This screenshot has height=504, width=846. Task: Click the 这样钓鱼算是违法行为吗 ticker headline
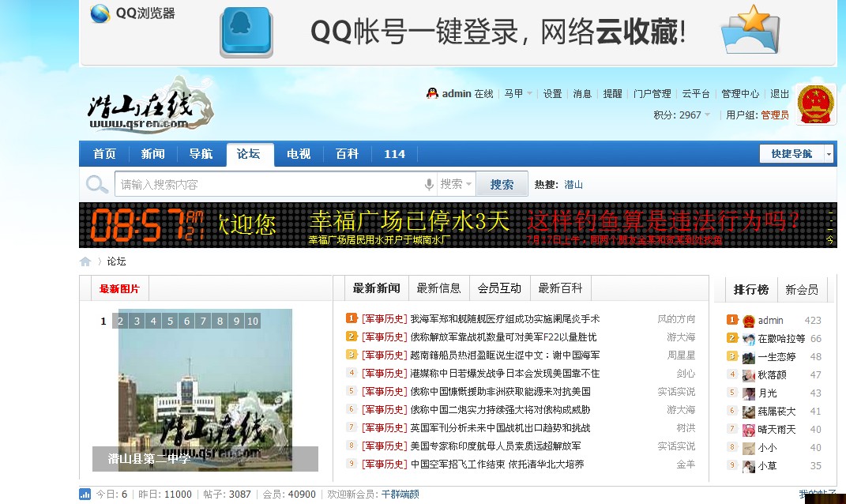pyautogui.click(x=663, y=220)
